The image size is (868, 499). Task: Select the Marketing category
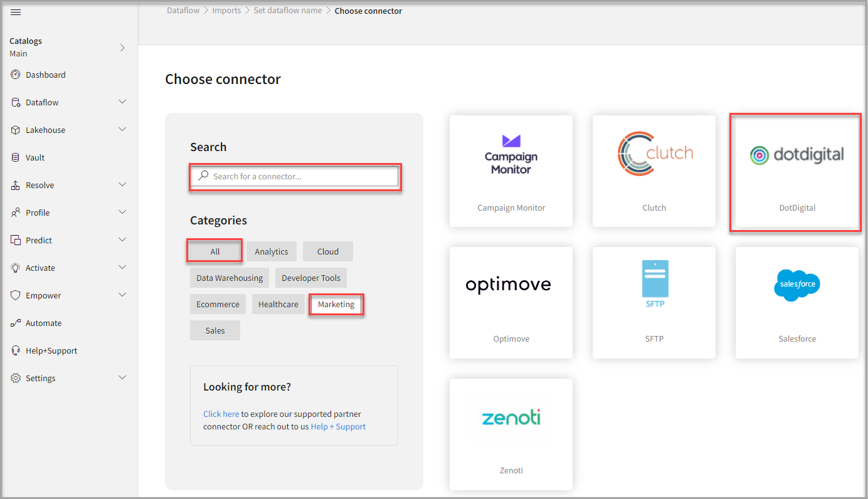pyautogui.click(x=336, y=304)
